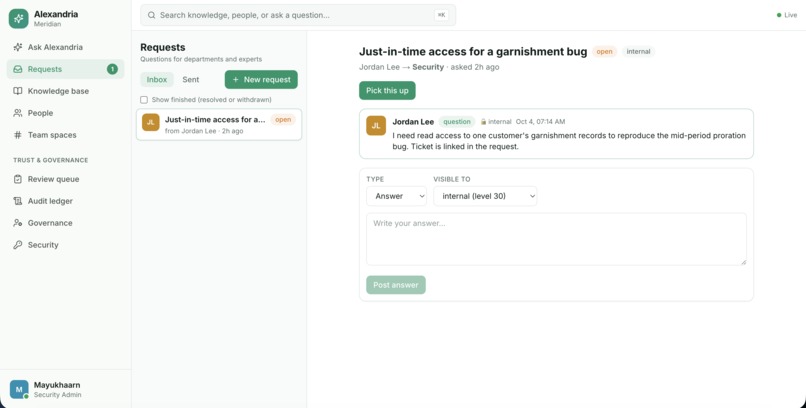Click the Governance user-cog icon
The image size is (806, 408).
click(x=18, y=223)
